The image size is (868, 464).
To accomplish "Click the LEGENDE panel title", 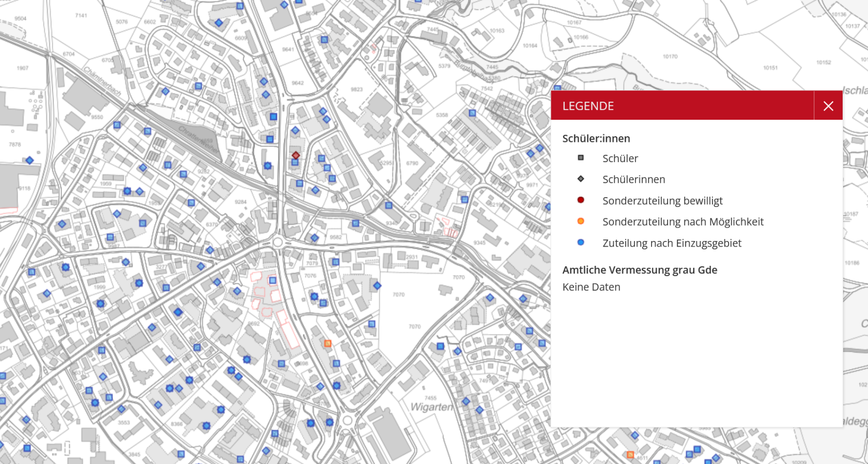I will (x=588, y=106).
